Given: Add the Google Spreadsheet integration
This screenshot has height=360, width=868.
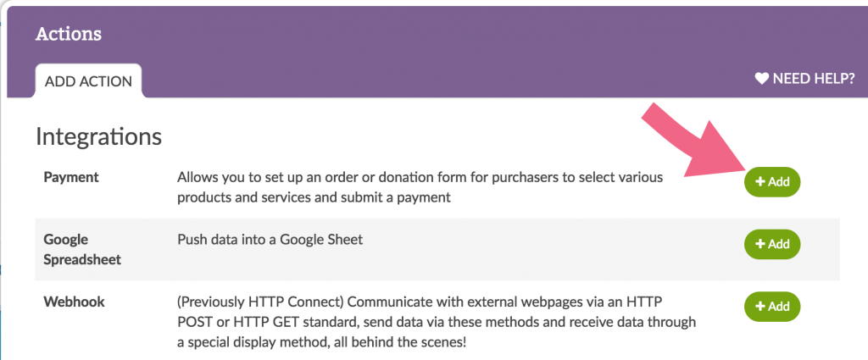Looking at the screenshot, I should 772,243.
